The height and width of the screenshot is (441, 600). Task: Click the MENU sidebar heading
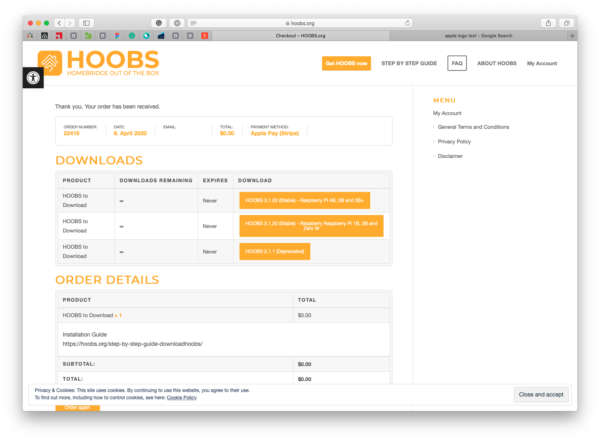pos(444,100)
